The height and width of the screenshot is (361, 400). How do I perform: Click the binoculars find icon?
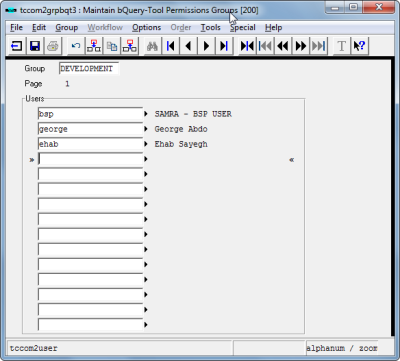click(152, 46)
